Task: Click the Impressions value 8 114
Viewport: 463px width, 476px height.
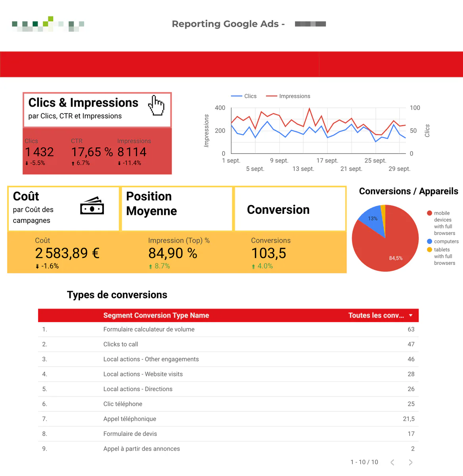Action: (x=132, y=152)
